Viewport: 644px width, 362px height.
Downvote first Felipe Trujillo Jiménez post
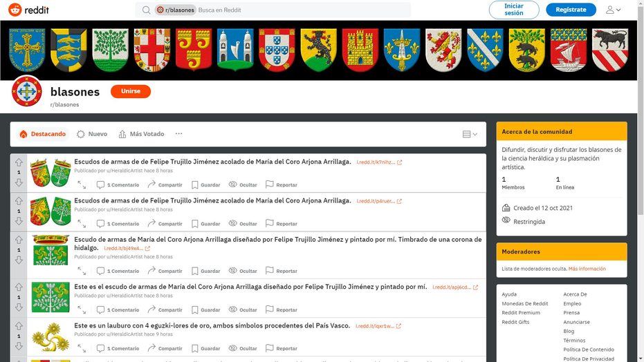pyautogui.click(x=19, y=182)
